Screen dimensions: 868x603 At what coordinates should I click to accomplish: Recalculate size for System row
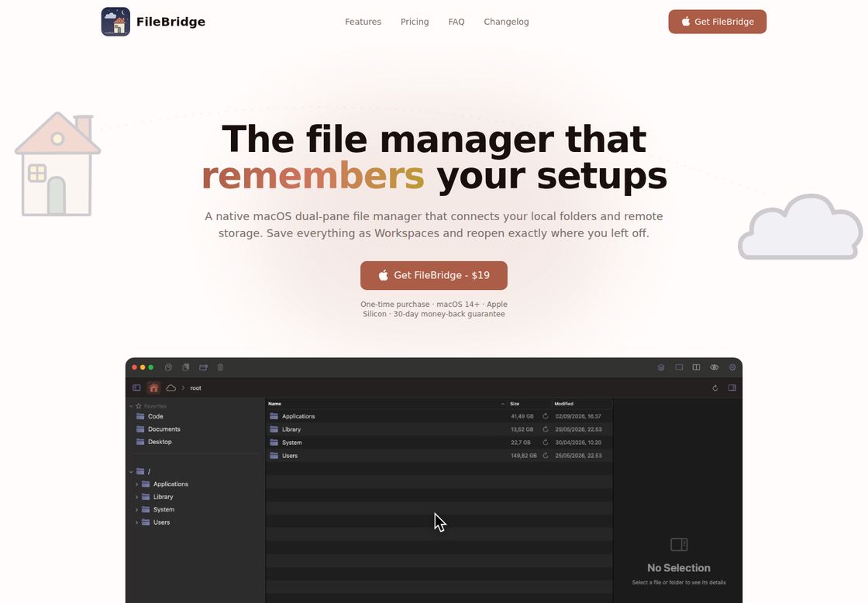click(x=546, y=443)
